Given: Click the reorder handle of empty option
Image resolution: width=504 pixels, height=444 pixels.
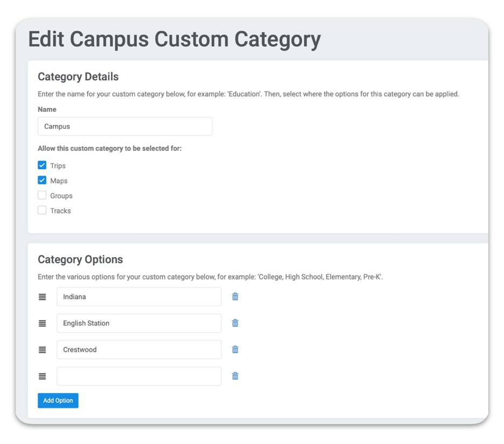Looking at the screenshot, I should pos(43,377).
